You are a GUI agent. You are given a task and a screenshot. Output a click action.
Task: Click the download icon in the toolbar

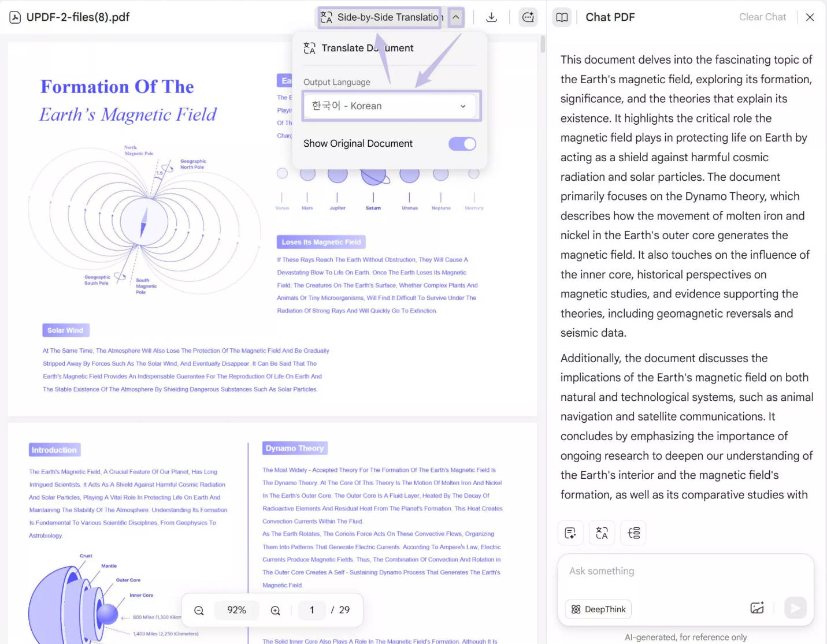pyautogui.click(x=491, y=17)
